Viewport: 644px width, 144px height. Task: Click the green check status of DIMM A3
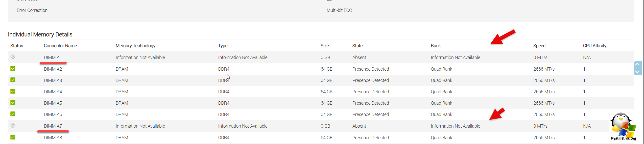[x=13, y=80]
